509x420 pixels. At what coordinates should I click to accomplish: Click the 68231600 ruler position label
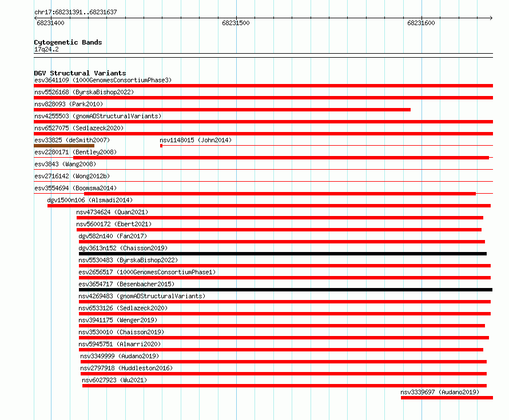421,23
